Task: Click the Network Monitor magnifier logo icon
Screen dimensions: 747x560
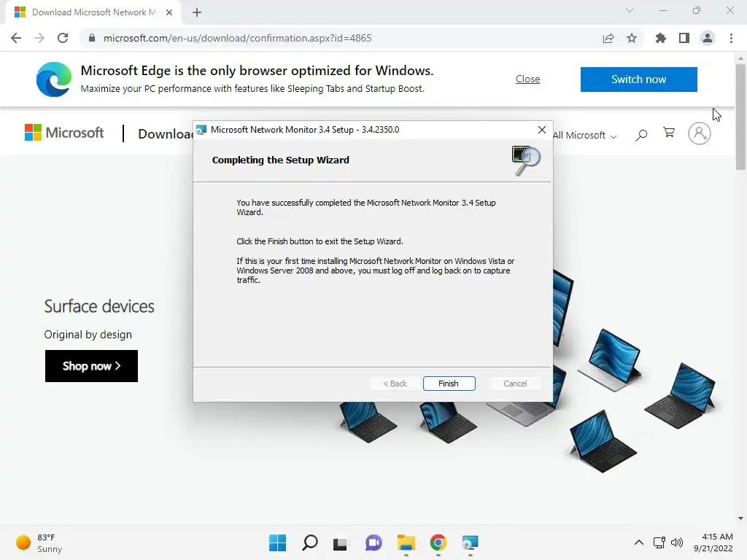Action: [x=526, y=160]
